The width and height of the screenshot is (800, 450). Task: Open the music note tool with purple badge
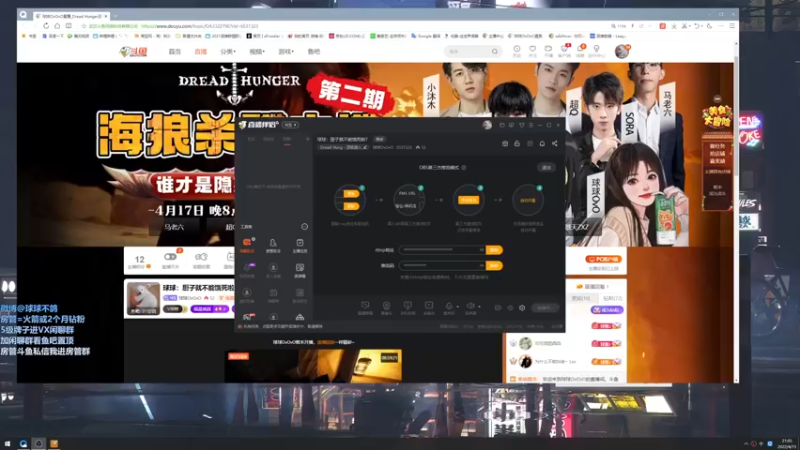[247, 269]
